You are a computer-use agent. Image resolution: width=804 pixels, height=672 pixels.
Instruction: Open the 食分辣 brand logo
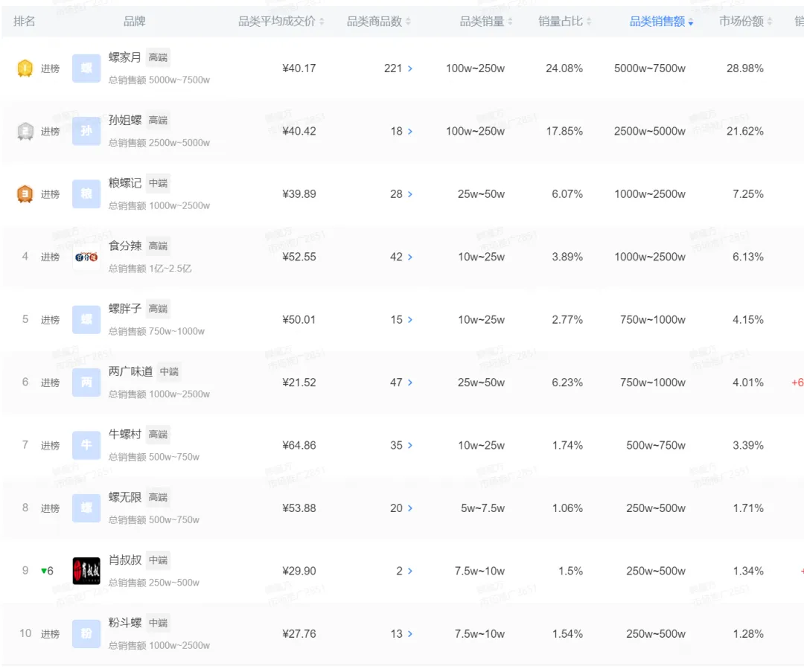point(86,257)
